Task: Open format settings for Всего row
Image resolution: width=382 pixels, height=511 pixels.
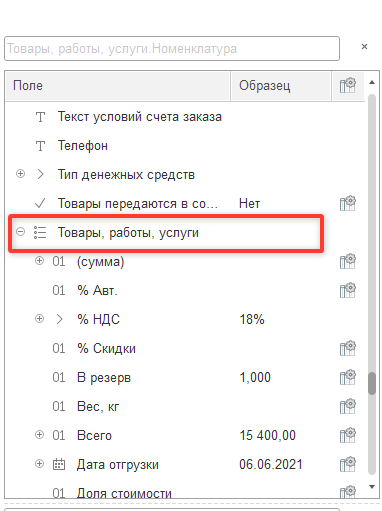Action: [x=348, y=435]
